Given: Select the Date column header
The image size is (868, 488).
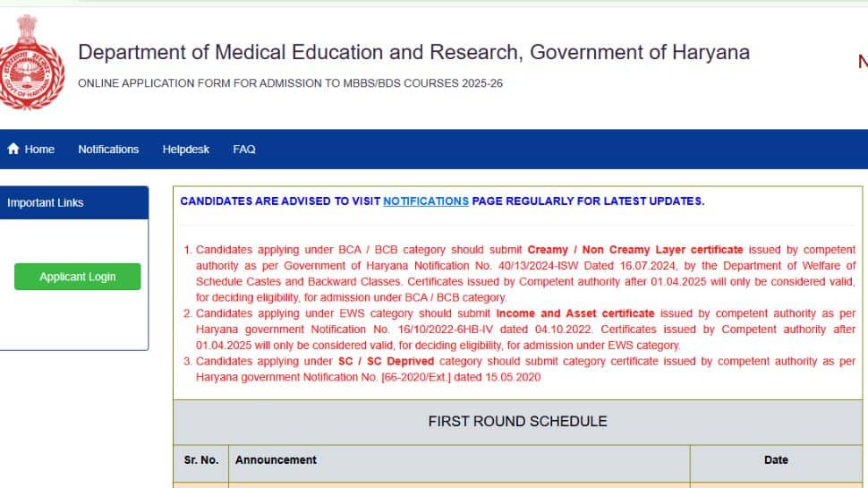Looking at the screenshot, I should 776,459.
